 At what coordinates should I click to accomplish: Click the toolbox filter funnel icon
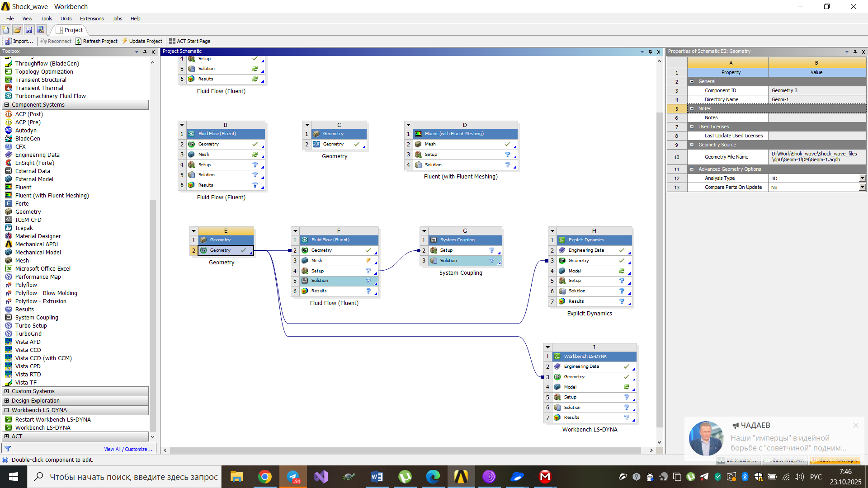tap(8, 449)
